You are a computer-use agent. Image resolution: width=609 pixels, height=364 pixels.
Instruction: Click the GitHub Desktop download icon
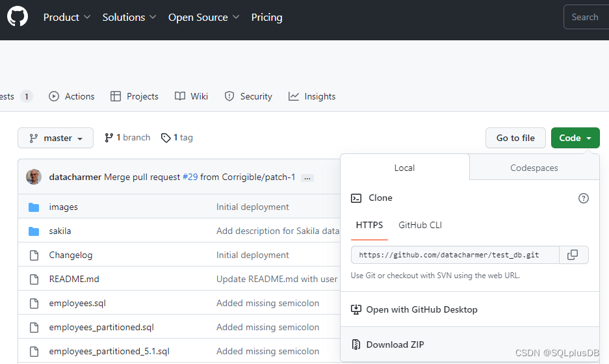tap(356, 309)
